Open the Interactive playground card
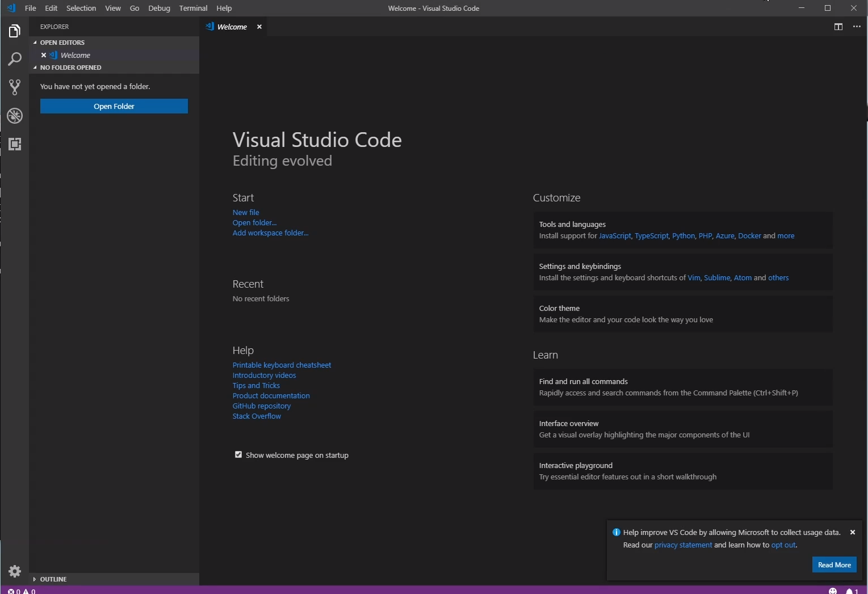This screenshot has width=868, height=594. point(683,471)
